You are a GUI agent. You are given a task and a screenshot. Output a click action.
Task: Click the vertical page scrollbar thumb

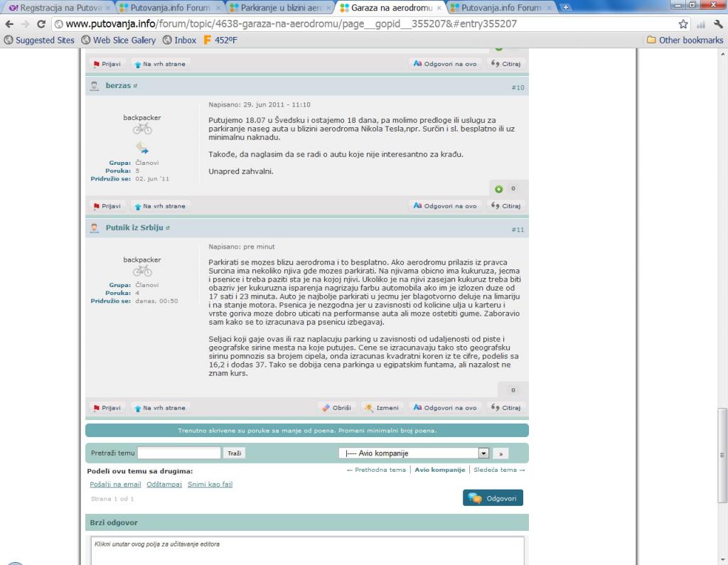[722, 455]
